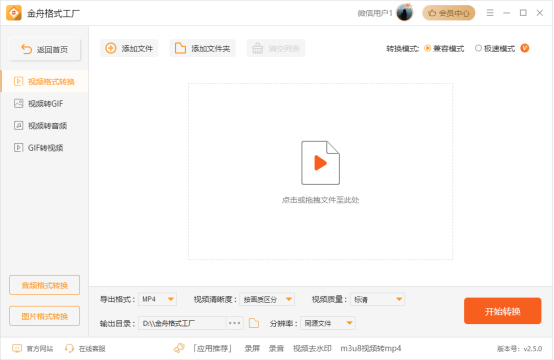Click the 金舟格式工厂 app logo icon

(14, 13)
